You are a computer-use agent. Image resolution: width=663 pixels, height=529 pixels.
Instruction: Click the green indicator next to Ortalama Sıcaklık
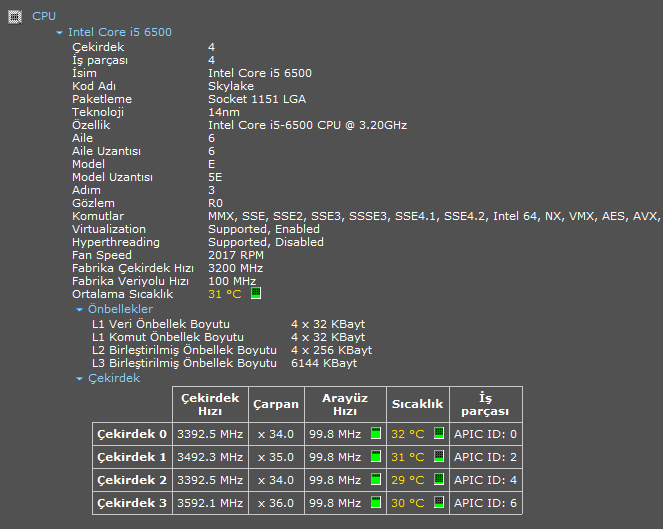click(x=255, y=294)
